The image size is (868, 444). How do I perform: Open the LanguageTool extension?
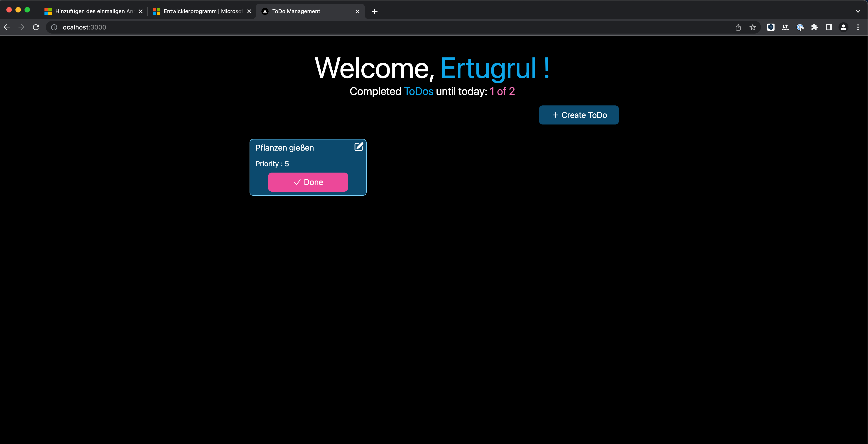point(785,27)
